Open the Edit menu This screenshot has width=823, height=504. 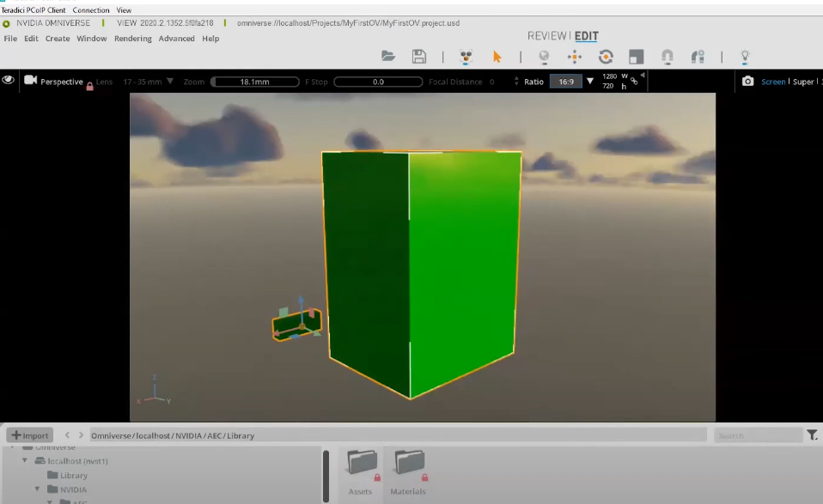[x=31, y=39]
